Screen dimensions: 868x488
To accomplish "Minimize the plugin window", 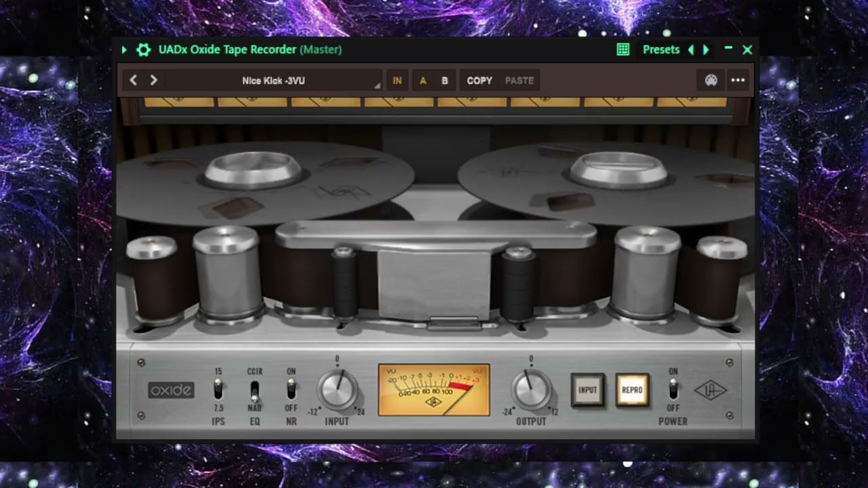I will click(x=728, y=49).
